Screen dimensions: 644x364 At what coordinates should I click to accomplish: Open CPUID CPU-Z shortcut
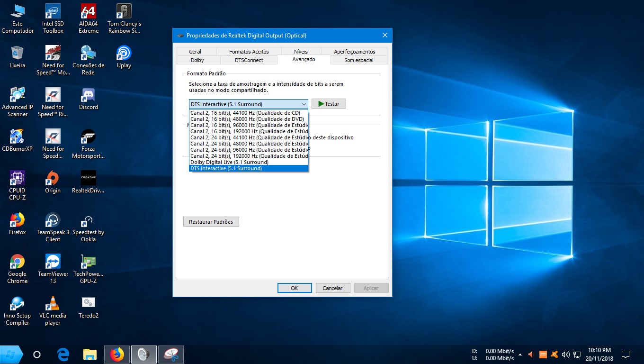point(18,186)
